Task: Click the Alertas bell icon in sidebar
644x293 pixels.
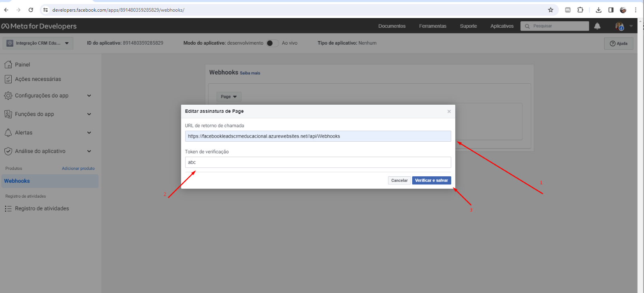Action: [x=8, y=132]
